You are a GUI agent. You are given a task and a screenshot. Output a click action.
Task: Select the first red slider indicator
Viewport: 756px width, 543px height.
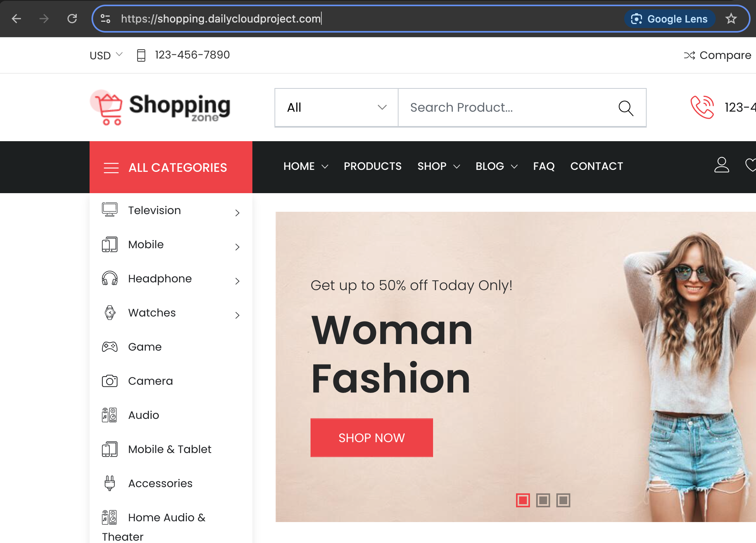pos(523,500)
